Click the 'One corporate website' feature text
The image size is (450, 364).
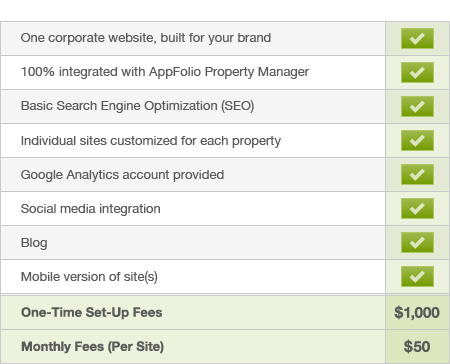[146, 38]
